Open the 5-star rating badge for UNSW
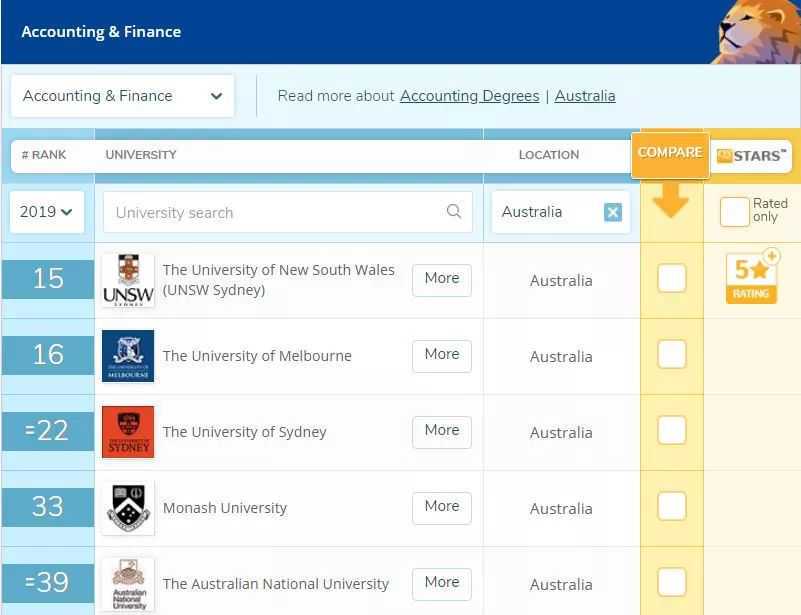Viewport: 801px width, 615px height. tap(751, 278)
